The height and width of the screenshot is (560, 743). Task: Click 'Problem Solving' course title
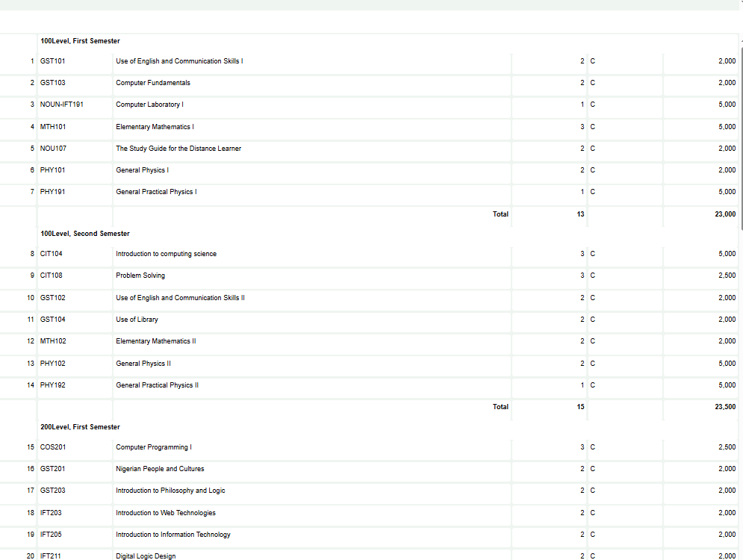tap(140, 276)
